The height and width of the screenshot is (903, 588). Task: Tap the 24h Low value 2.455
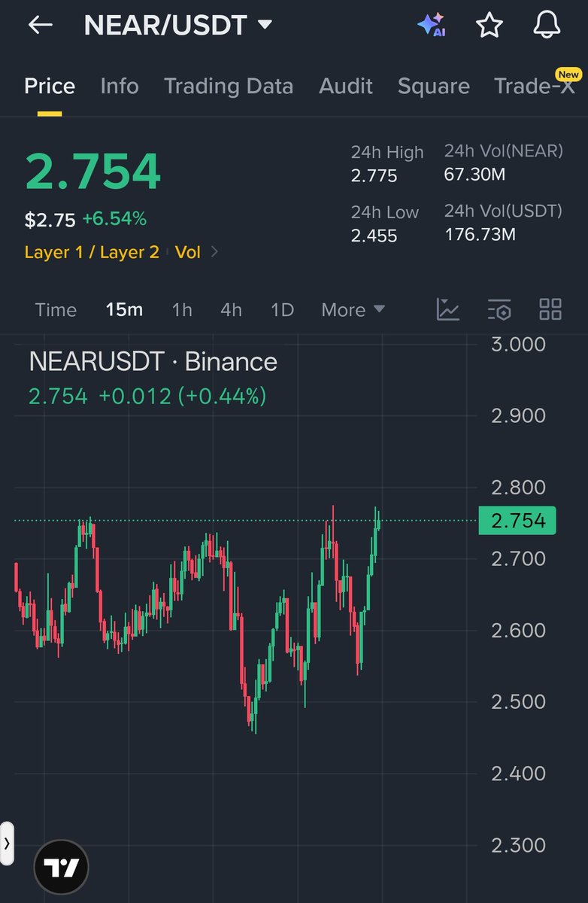(x=374, y=236)
